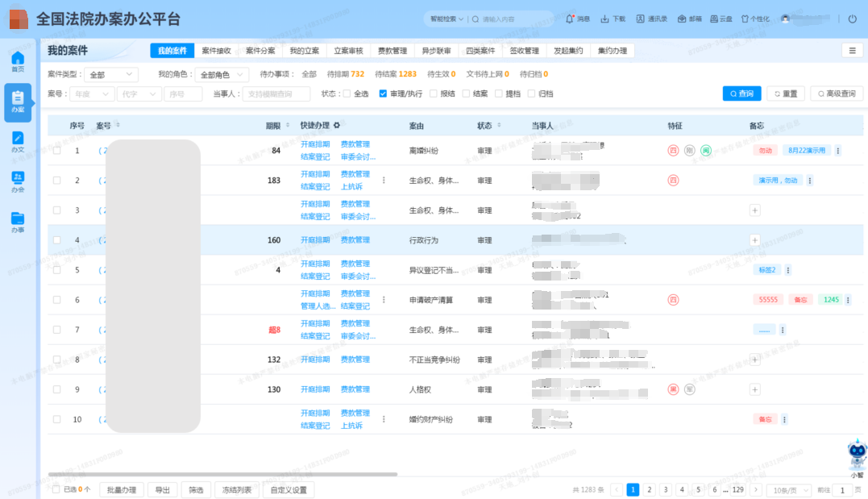Go to 首页 in the left sidebar

[18, 60]
